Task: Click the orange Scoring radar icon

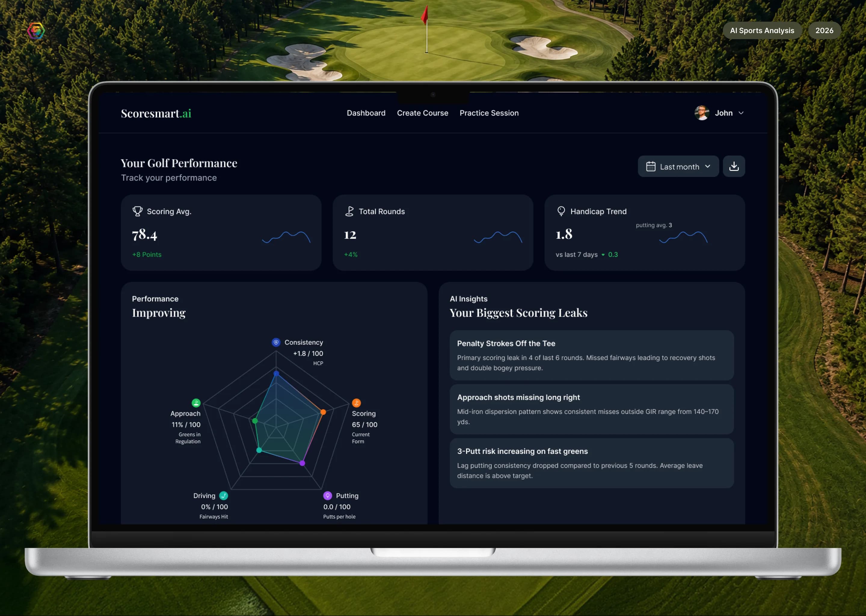Action: pyautogui.click(x=356, y=403)
